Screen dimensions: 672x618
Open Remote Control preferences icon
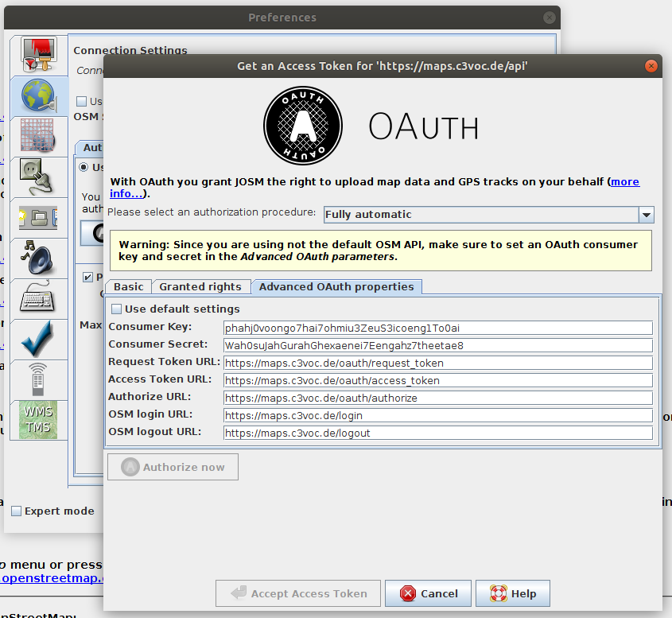click(38, 379)
